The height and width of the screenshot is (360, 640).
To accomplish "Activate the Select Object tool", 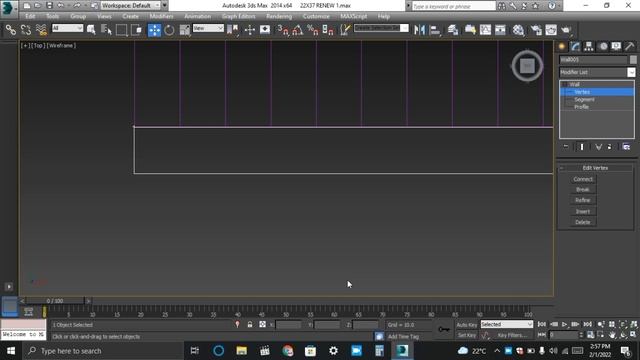I will coord(91,30).
